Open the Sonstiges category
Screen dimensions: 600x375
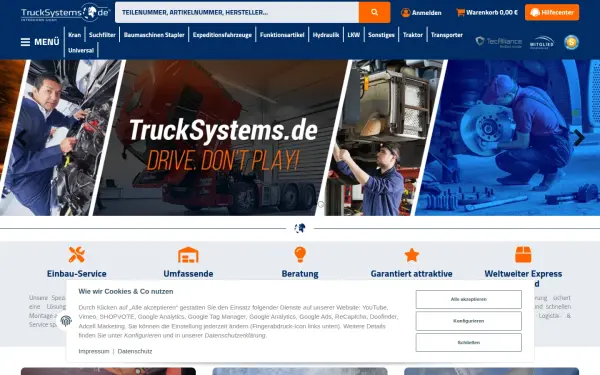tap(381, 35)
